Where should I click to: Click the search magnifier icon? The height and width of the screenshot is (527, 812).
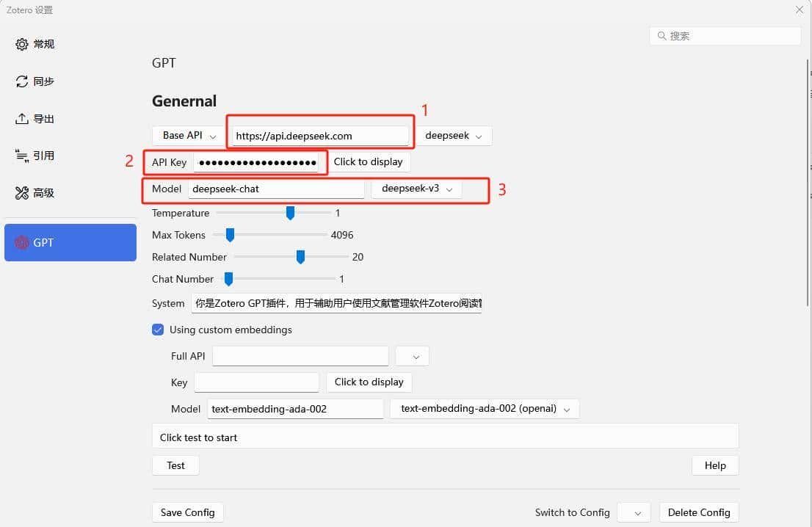click(x=661, y=36)
